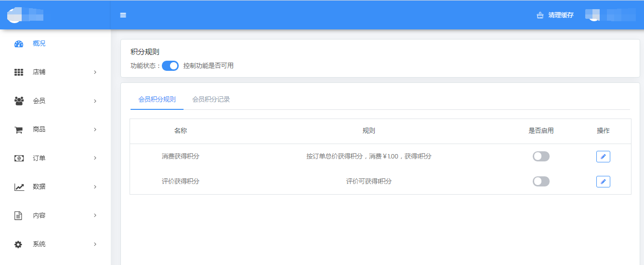The height and width of the screenshot is (265, 644).
Task: Expand the 系统 submenu arrow
Action: 95,244
